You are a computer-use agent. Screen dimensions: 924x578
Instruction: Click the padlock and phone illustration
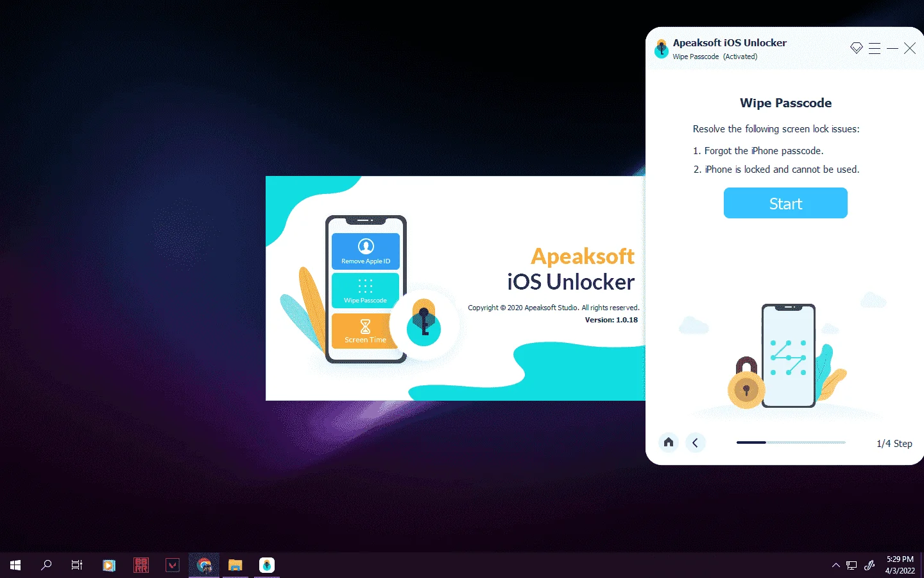click(x=786, y=357)
